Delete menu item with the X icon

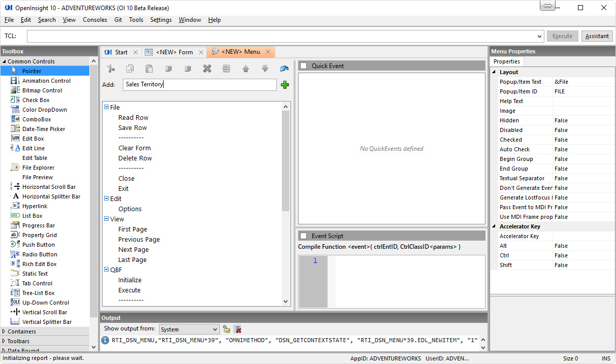click(x=207, y=69)
